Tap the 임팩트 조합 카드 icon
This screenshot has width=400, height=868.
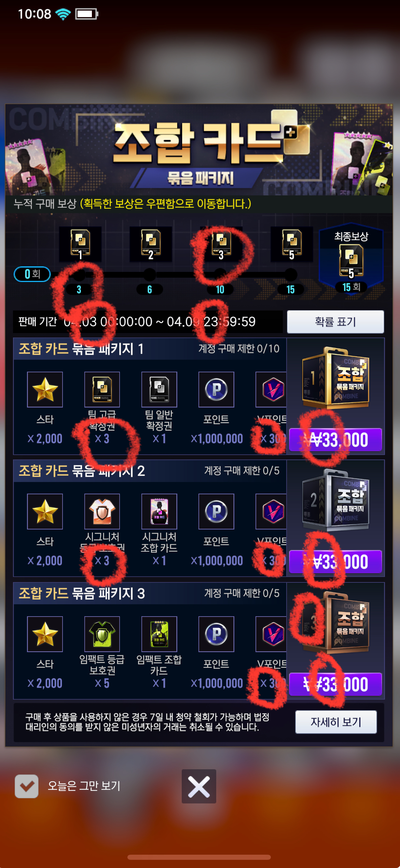[x=159, y=634]
